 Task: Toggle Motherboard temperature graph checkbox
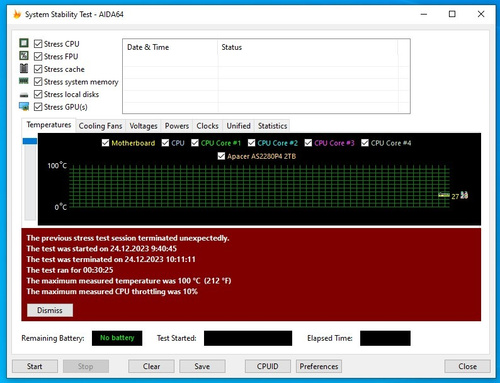[x=105, y=143]
